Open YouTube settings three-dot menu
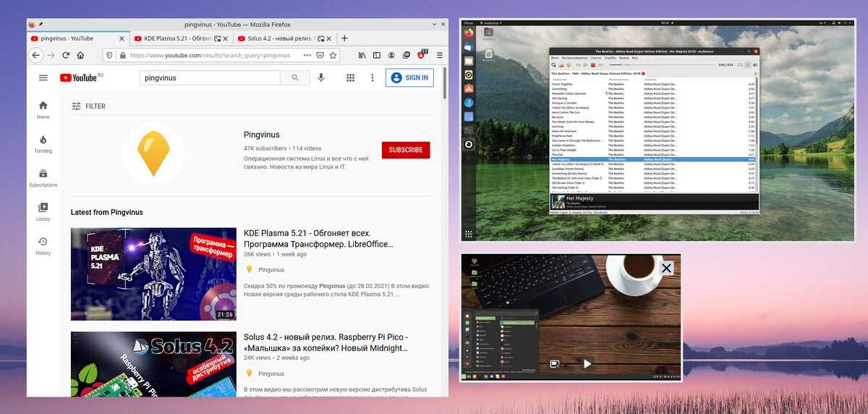 click(373, 77)
